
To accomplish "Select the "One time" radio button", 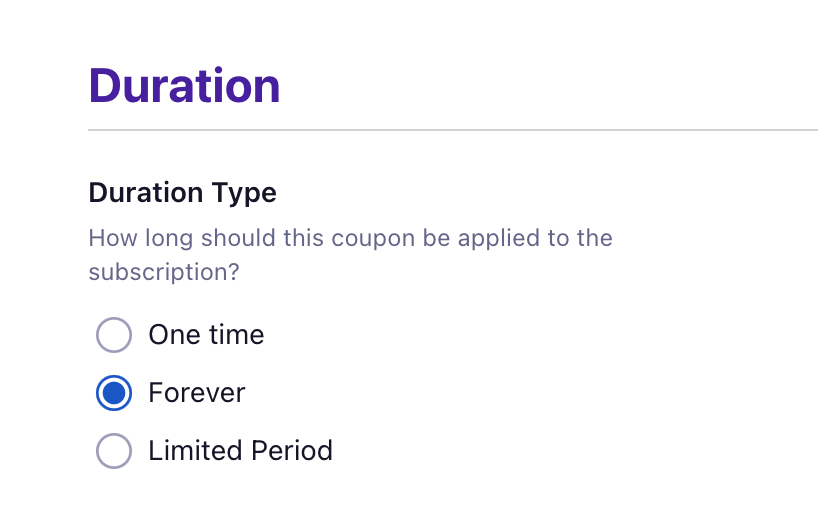I will tap(114, 335).
